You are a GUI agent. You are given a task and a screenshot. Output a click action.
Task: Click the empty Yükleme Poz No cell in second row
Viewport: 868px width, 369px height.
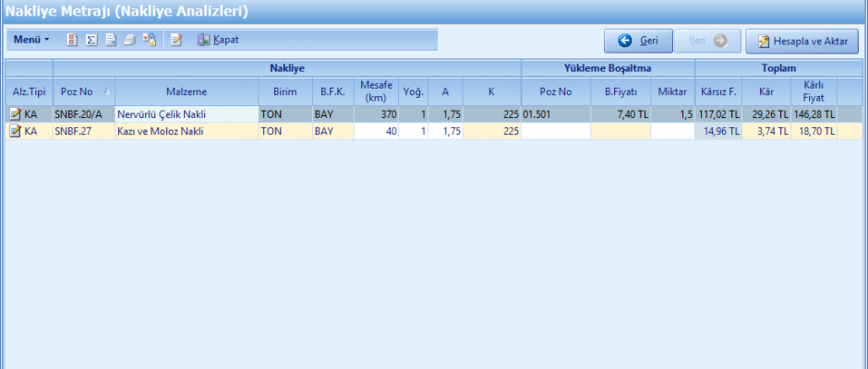click(555, 131)
